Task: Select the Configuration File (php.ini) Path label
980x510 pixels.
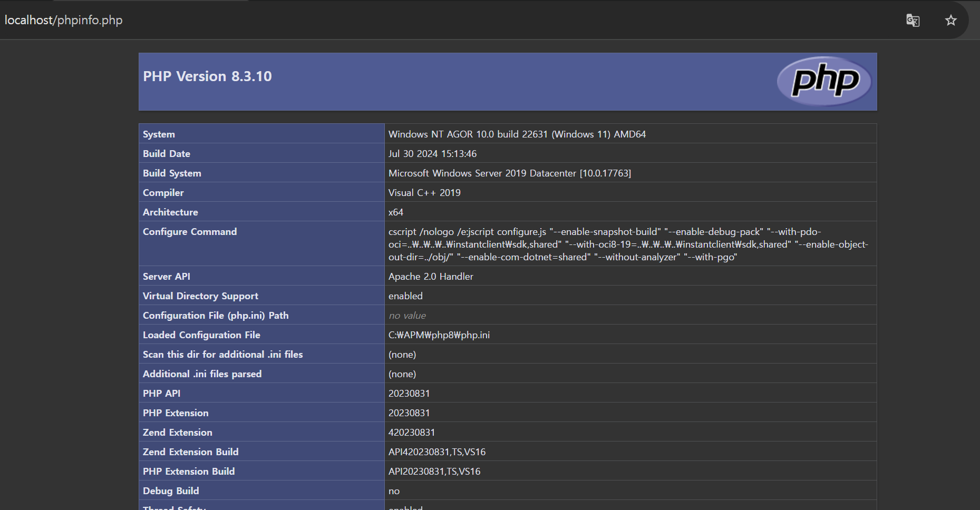Action: point(216,316)
